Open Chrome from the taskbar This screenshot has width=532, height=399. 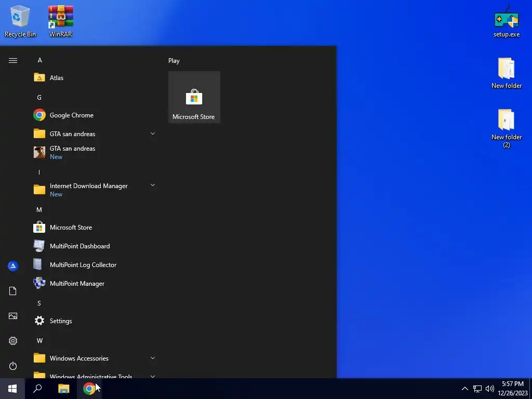(x=89, y=389)
